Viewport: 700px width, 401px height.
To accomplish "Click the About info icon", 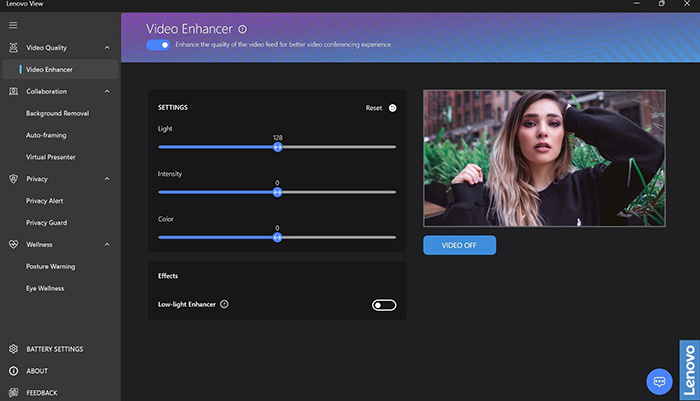I will pyautogui.click(x=14, y=371).
